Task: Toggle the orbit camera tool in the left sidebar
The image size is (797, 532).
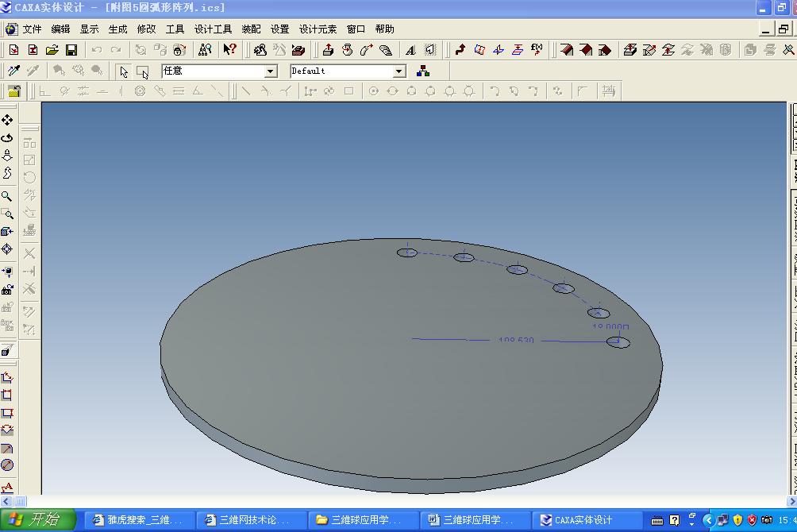Action: (x=7, y=138)
